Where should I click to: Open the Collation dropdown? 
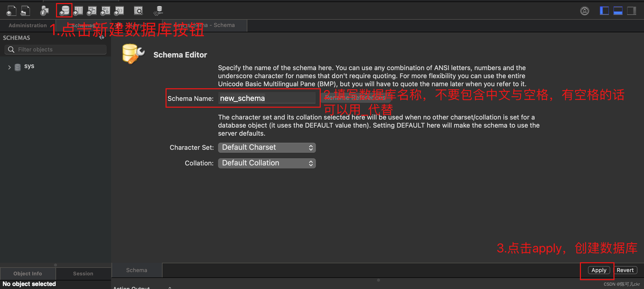[267, 163]
